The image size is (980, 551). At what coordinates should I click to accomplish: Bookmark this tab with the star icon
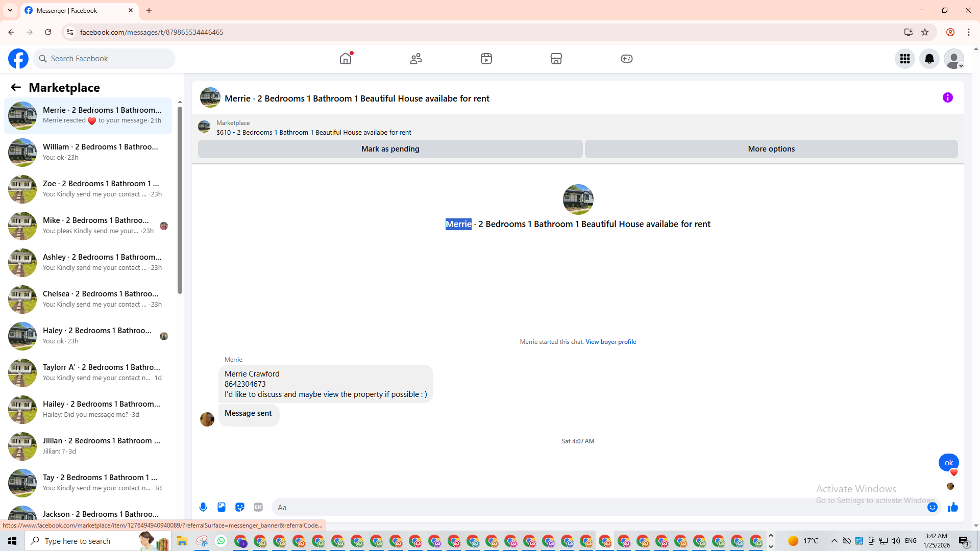pos(925,32)
